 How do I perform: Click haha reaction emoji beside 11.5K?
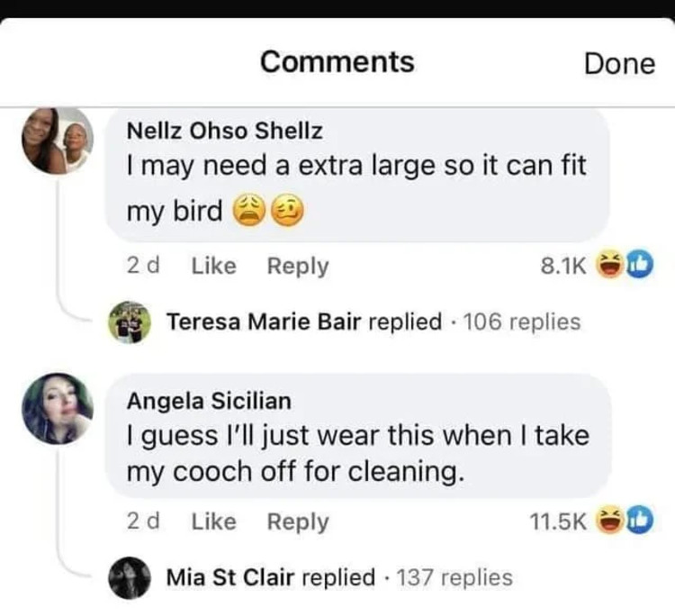tap(615, 521)
